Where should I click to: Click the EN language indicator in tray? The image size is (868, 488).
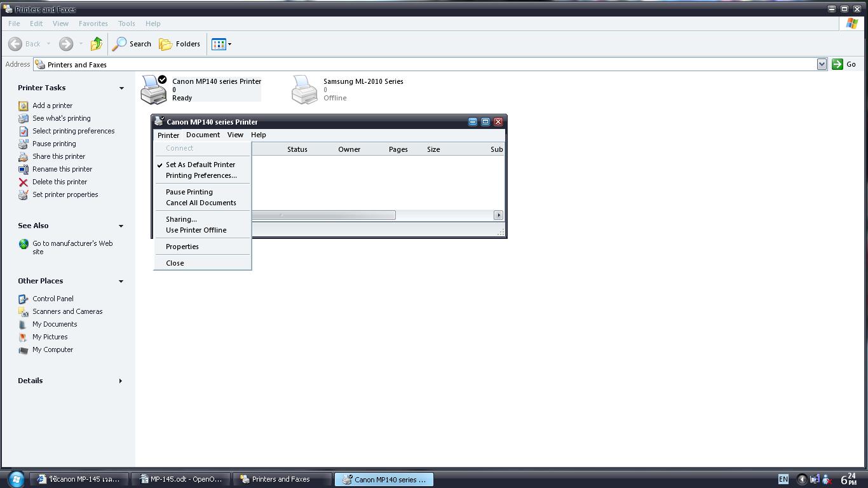coord(783,479)
